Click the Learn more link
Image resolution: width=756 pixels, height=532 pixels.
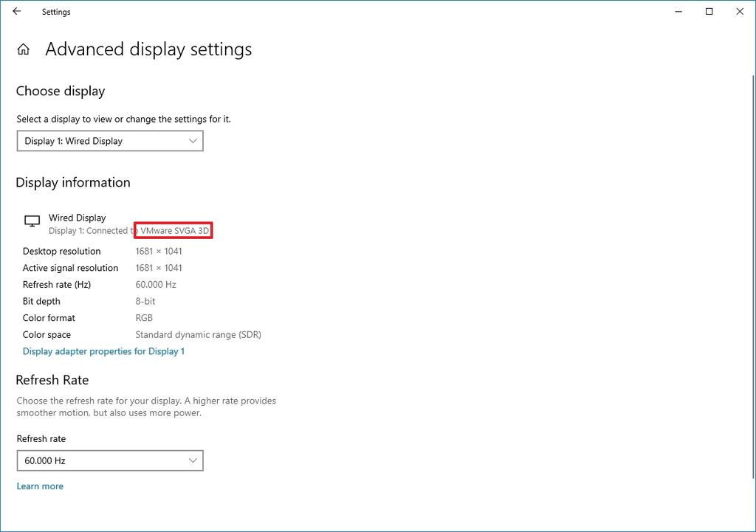[x=40, y=486]
